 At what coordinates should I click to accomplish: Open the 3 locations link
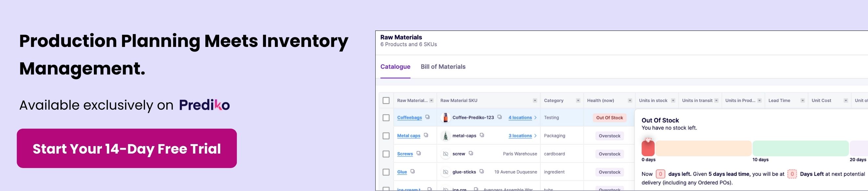click(520, 136)
